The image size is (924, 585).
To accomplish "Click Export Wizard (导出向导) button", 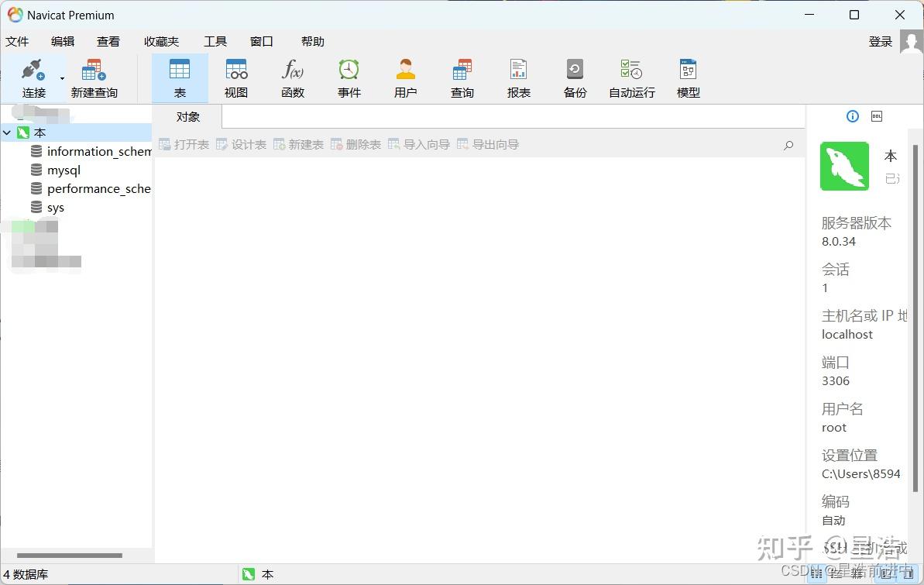I will pos(487,144).
